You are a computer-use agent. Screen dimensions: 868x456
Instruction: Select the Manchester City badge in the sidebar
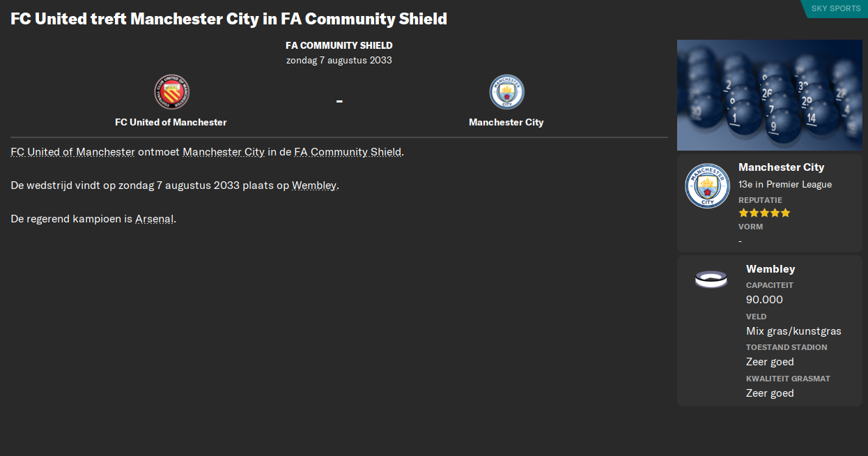pyautogui.click(x=707, y=185)
